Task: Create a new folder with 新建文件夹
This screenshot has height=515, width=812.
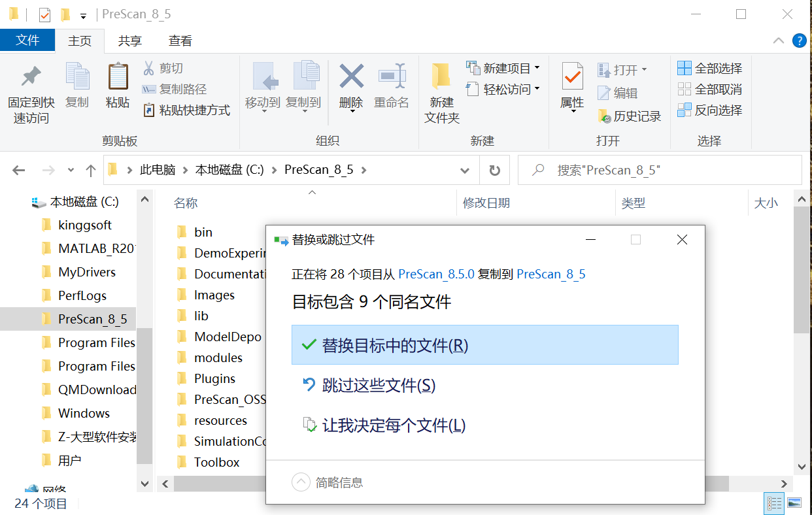Action: click(x=442, y=93)
